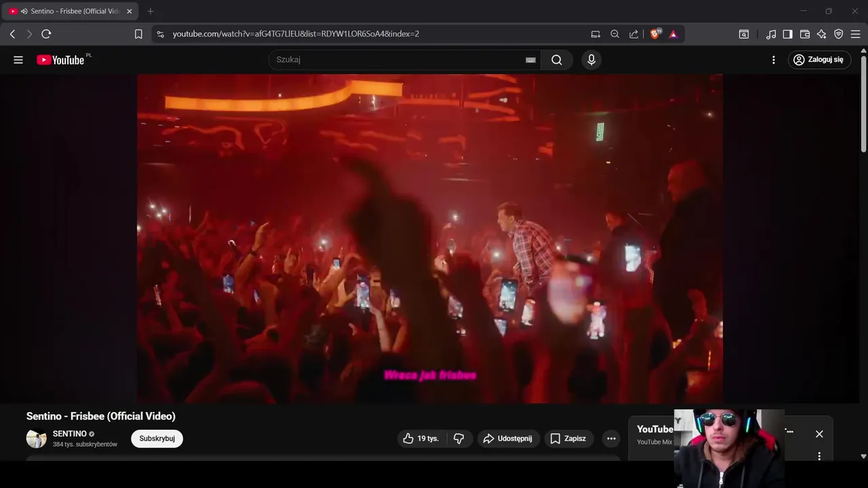Click the URL in the address bar
Image resolution: width=868 pixels, height=488 pixels.
click(x=296, y=34)
